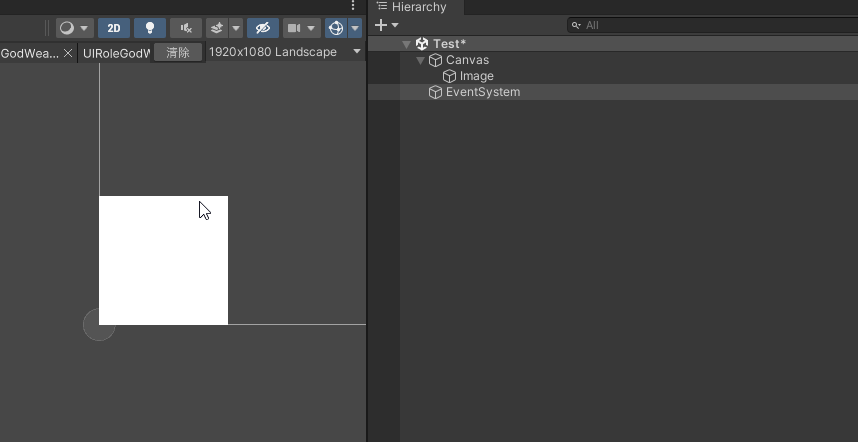
Task: Focus the Hierarchy search field
Action: click(712, 25)
